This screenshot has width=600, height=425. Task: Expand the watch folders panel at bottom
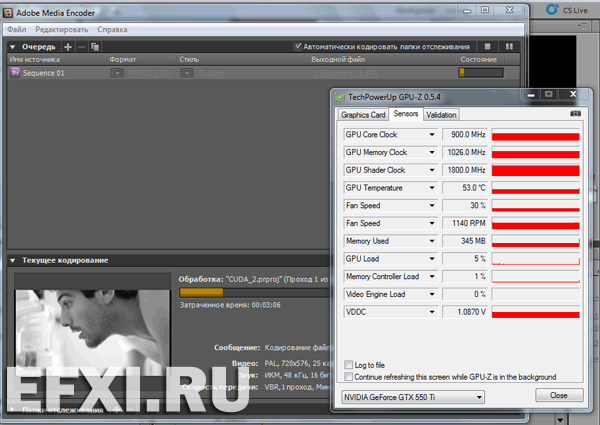pyautogui.click(x=13, y=410)
